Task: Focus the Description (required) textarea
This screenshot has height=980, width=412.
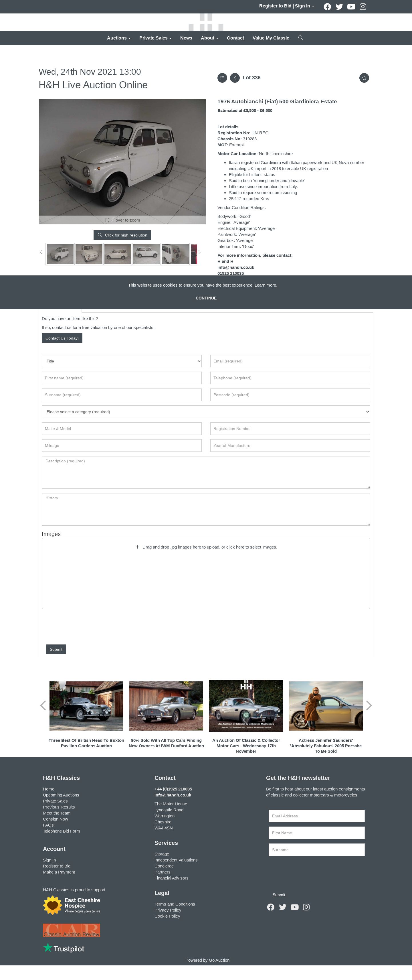Action: (x=206, y=472)
